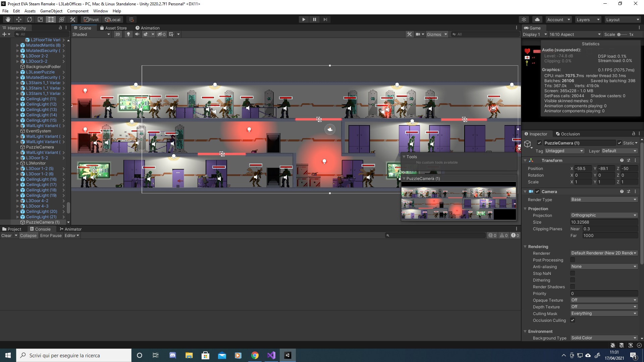Viewport: 644px width, 362px height.
Task: Open the Shaded draw mode dropdown
Action: [91, 34]
